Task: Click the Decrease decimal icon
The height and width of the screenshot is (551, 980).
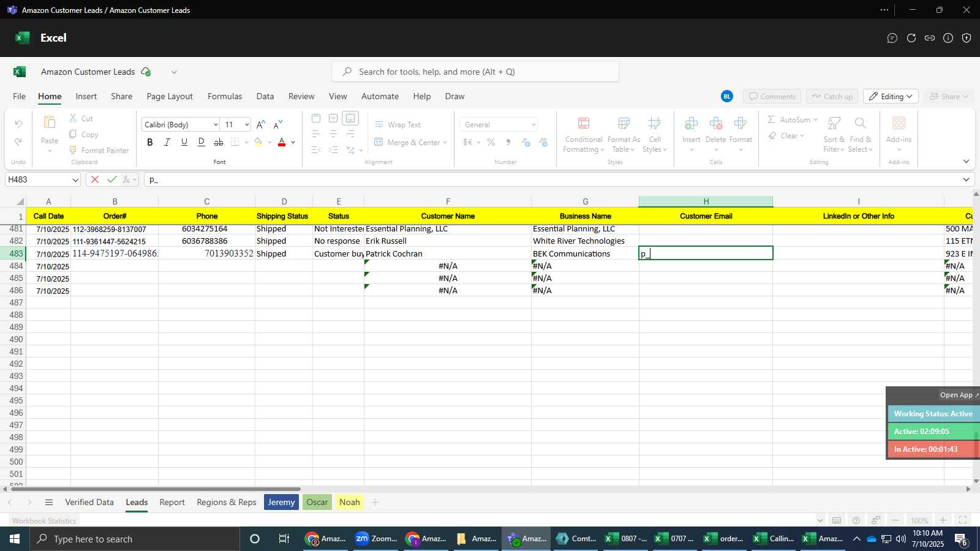Action: pyautogui.click(x=543, y=142)
